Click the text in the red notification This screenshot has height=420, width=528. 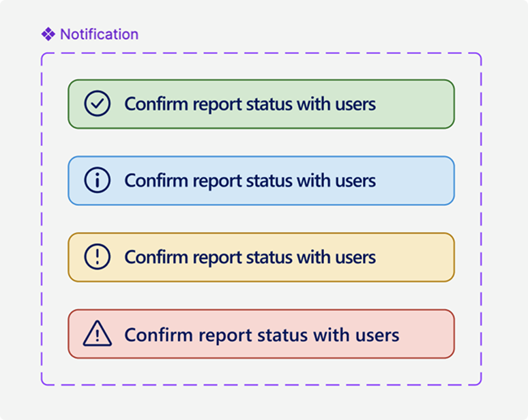(262, 335)
